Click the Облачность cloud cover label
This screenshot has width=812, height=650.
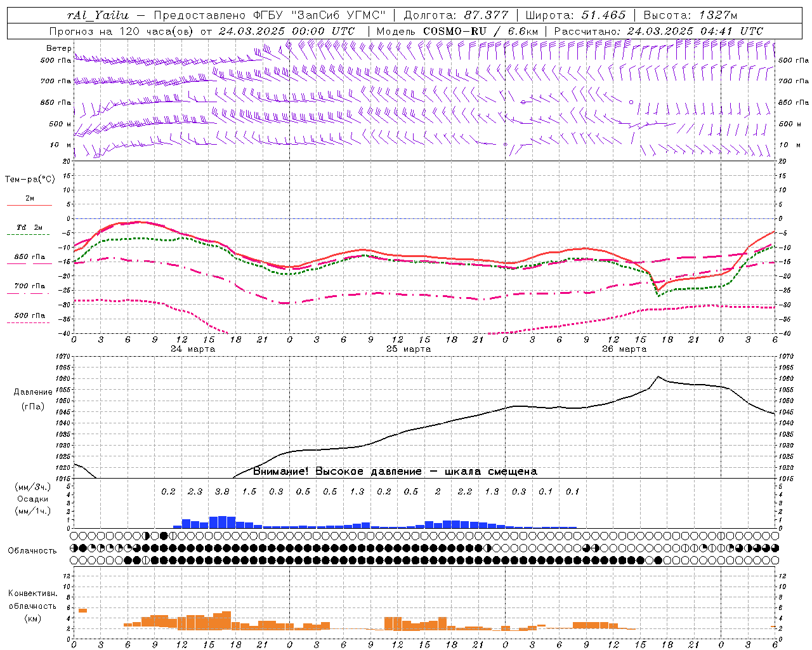click(x=32, y=551)
